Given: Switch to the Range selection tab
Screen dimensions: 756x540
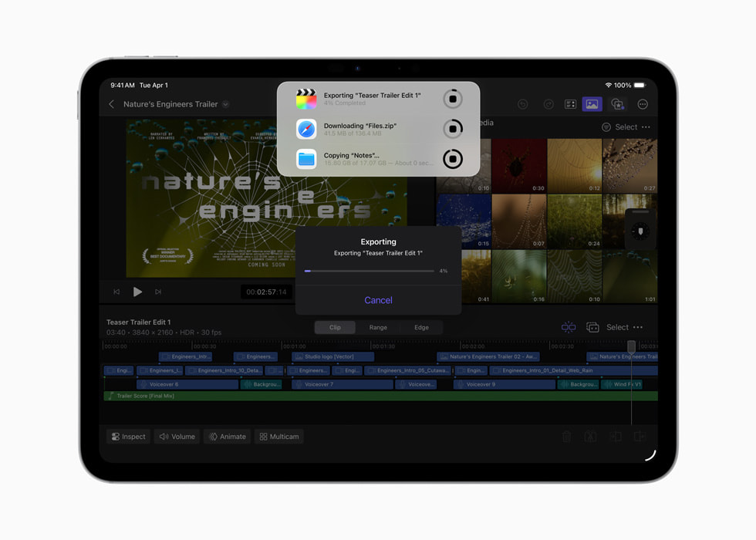Looking at the screenshot, I should (378, 327).
